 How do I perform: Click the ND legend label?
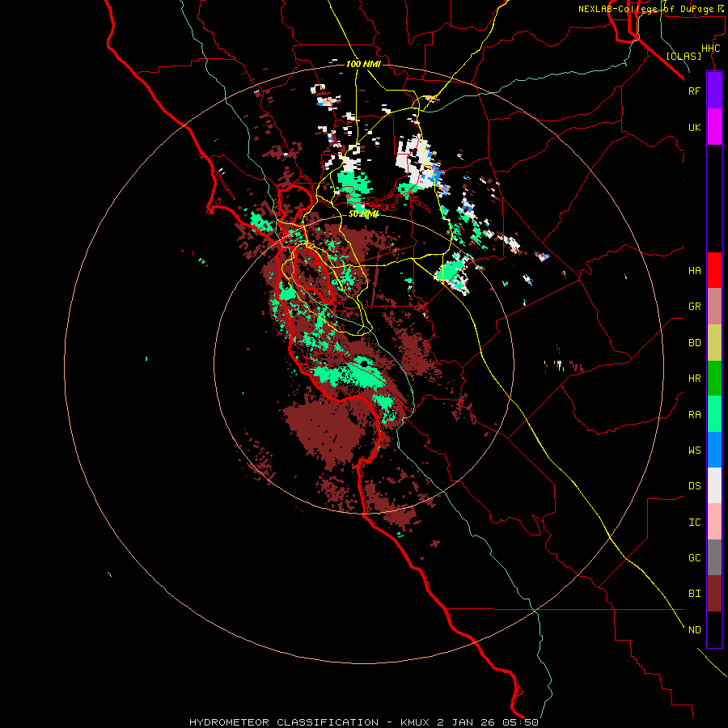click(694, 630)
